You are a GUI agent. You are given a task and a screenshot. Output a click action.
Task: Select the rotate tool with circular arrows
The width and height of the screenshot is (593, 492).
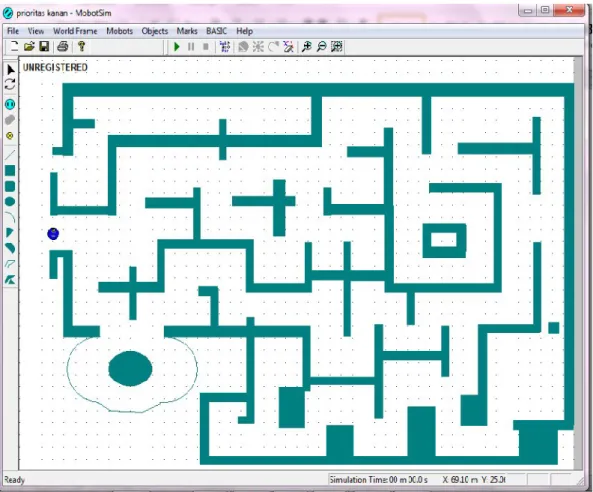tap(10, 84)
